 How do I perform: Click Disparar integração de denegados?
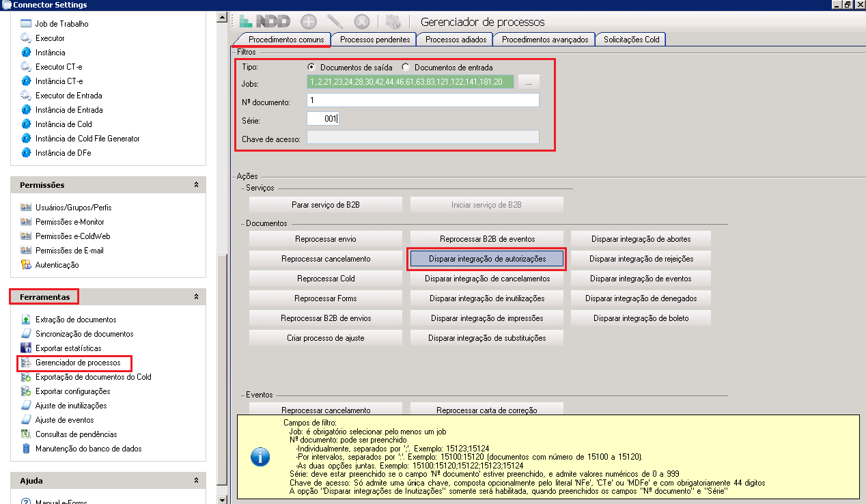pos(641,298)
